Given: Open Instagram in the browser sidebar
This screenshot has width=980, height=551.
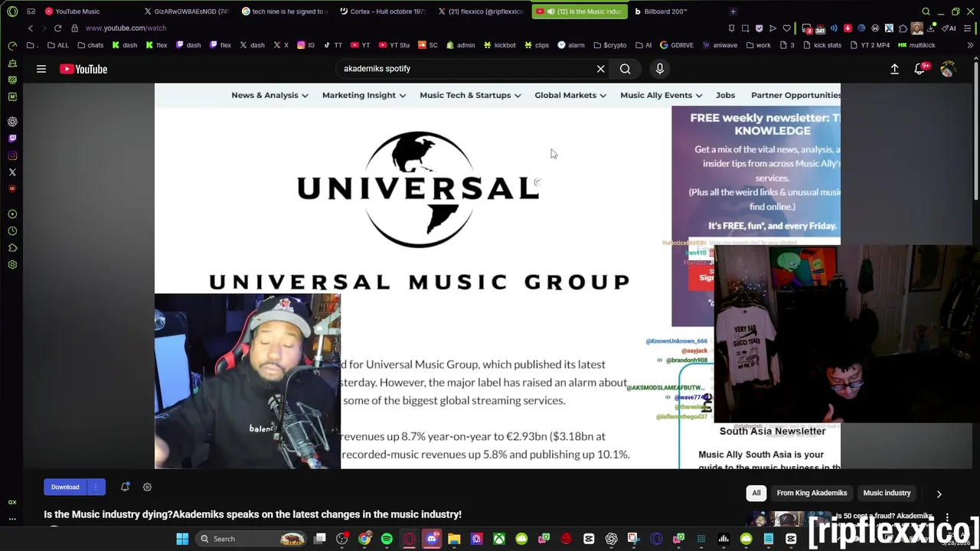Looking at the screenshot, I should (12, 155).
